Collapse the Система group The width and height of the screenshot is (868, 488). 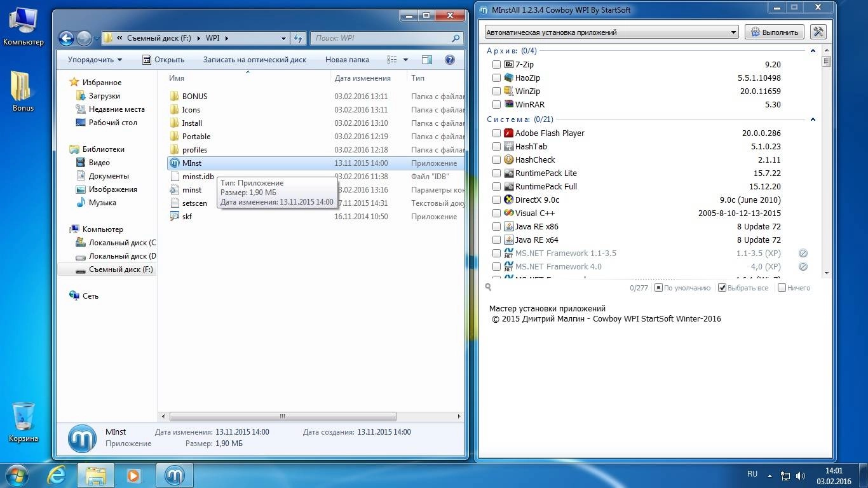pyautogui.click(x=813, y=119)
